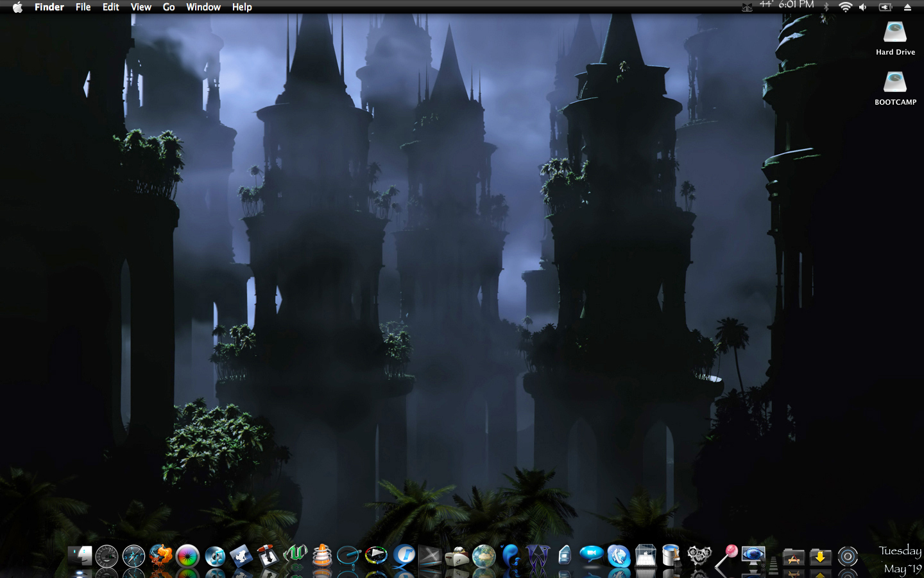924x578 pixels.
Task: Open the blue swirl Dock icon
Action: pos(511,556)
